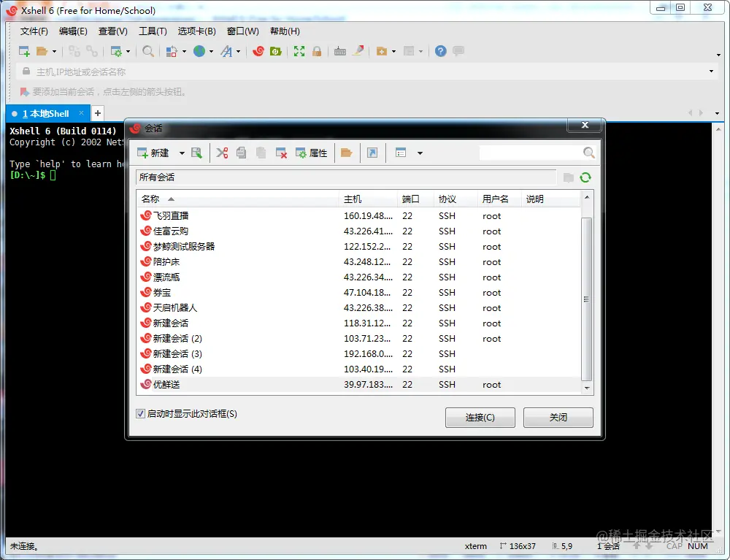Open the dropdown beside the globe icon
The height and width of the screenshot is (560, 730).
212,51
